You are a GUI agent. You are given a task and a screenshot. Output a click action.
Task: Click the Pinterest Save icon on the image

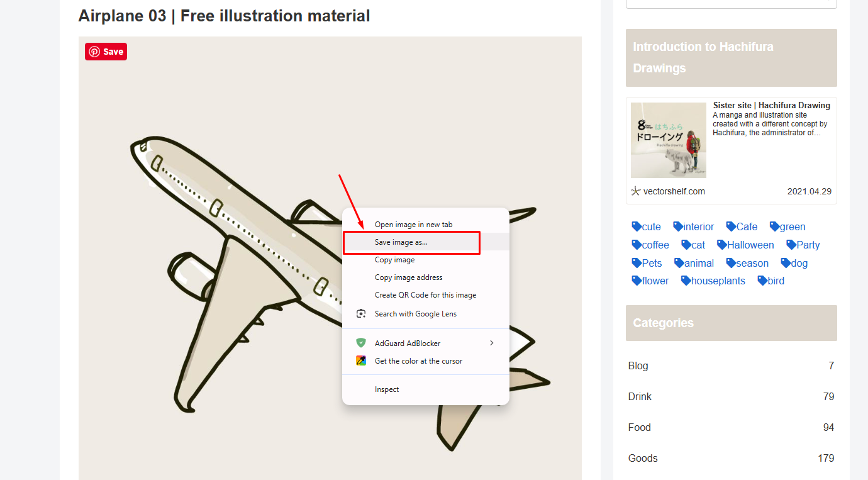[94, 51]
